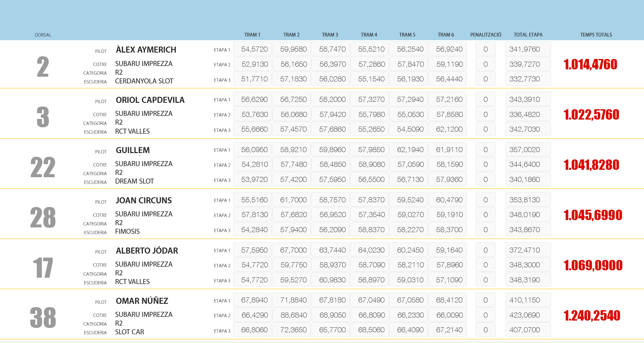
Task: Click the TEMPS TOTALS column header
Action: tap(596, 35)
